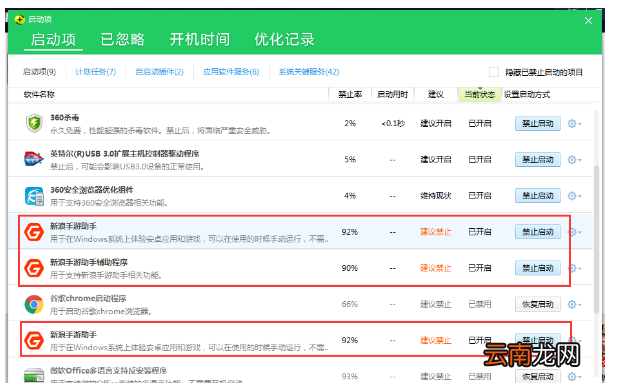
Task: Click description 用于启动谷歌chrome浏览器
Action: pos(101,311)
